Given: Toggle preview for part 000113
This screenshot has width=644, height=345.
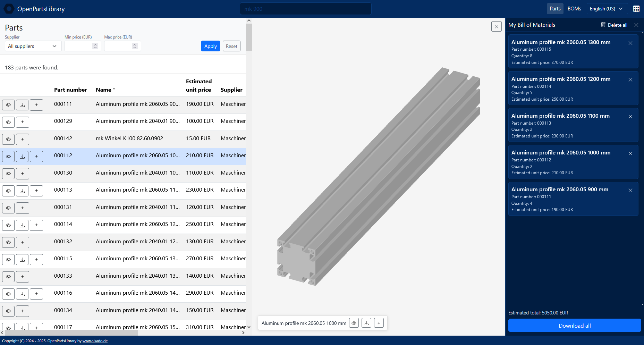Looking at the screenshot, I should [8, 191].
